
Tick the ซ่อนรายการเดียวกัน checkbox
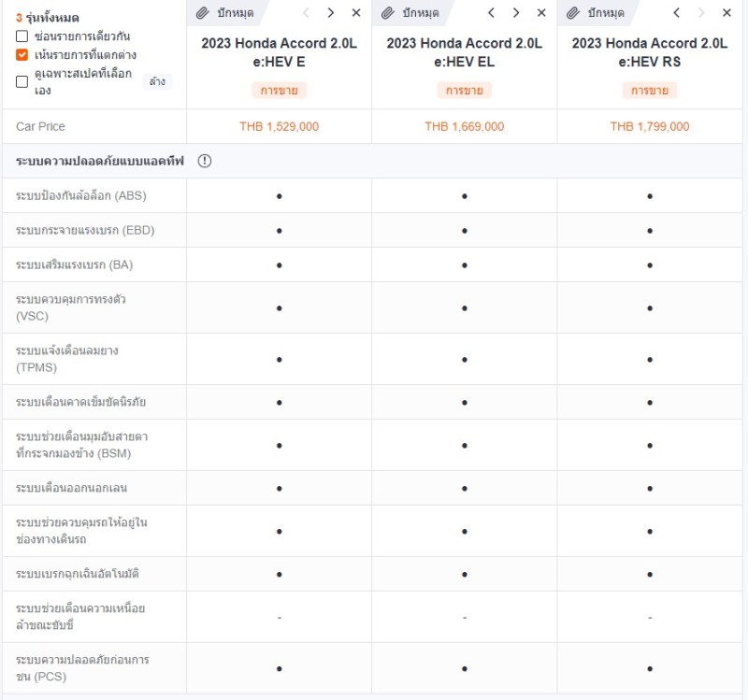(22, 36)
